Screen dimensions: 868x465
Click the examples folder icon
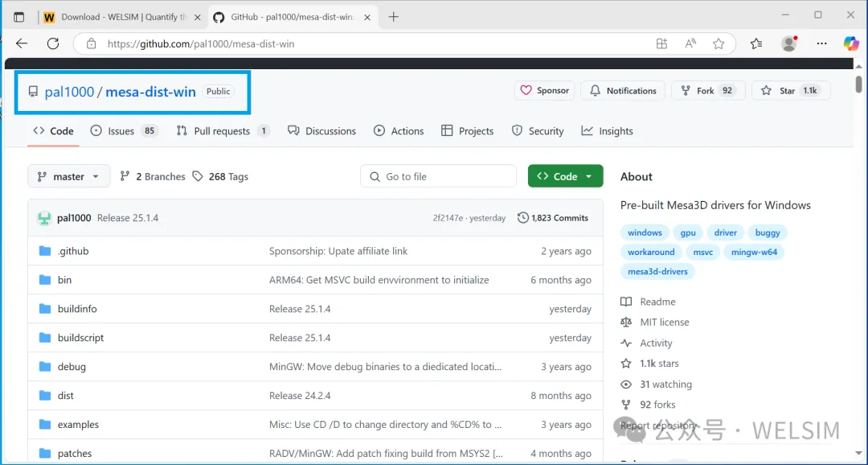pyautogui.click(x=45, y=425)
